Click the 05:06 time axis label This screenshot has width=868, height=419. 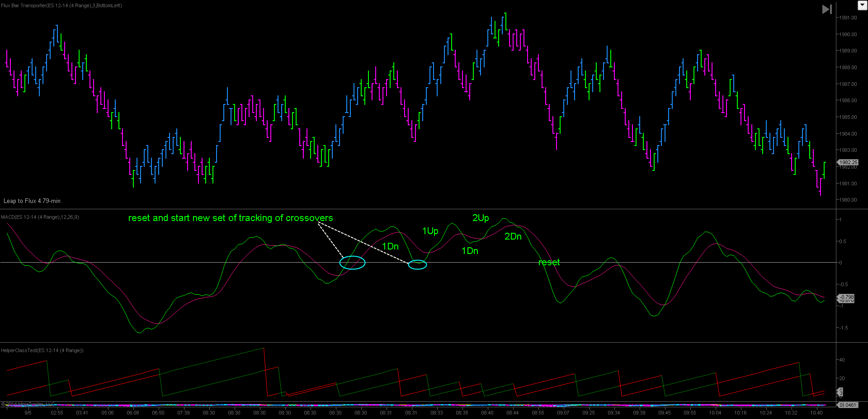point(108,413)
